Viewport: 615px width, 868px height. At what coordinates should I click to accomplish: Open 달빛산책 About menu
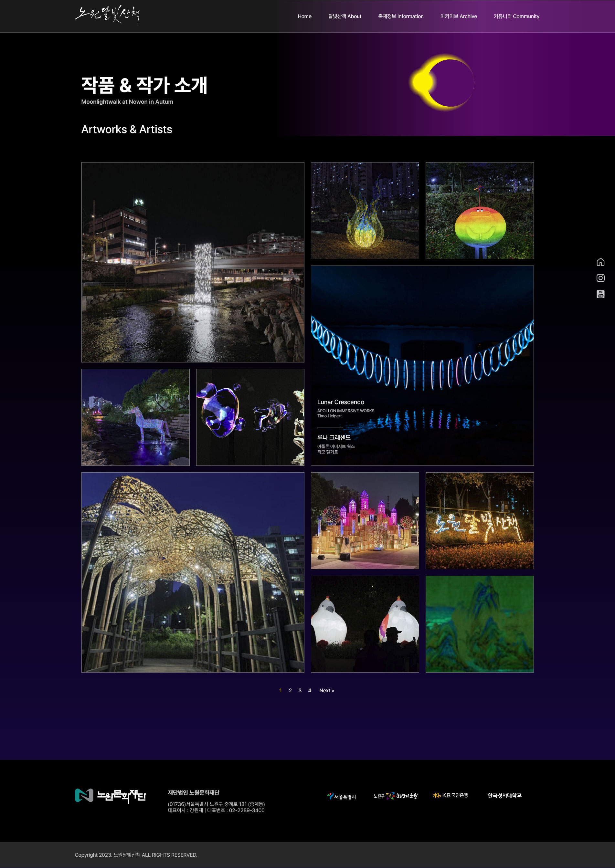(x=345, y=16)
